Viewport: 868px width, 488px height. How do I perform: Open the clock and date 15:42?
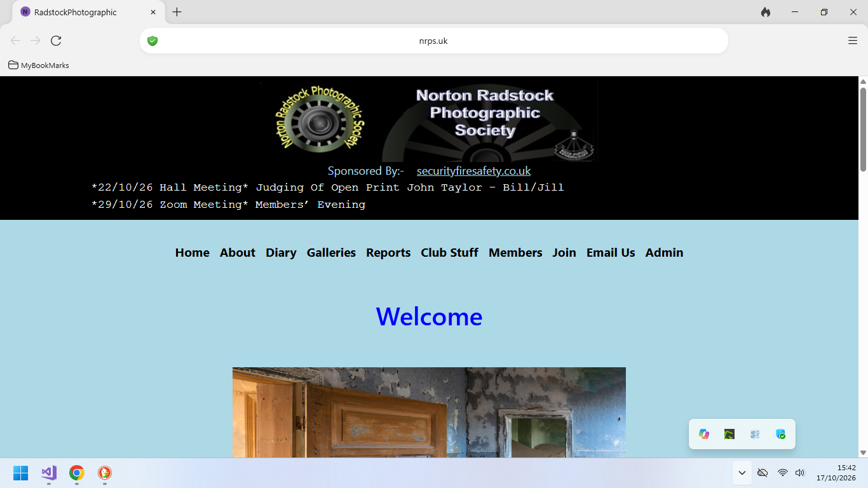tap(836, 473)
